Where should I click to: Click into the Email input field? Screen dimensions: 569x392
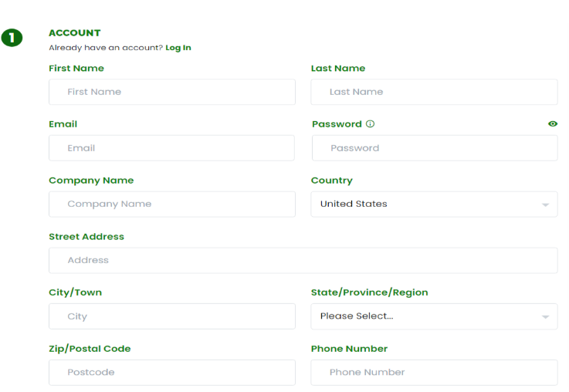pyautogui.click(x=171, y=148)
